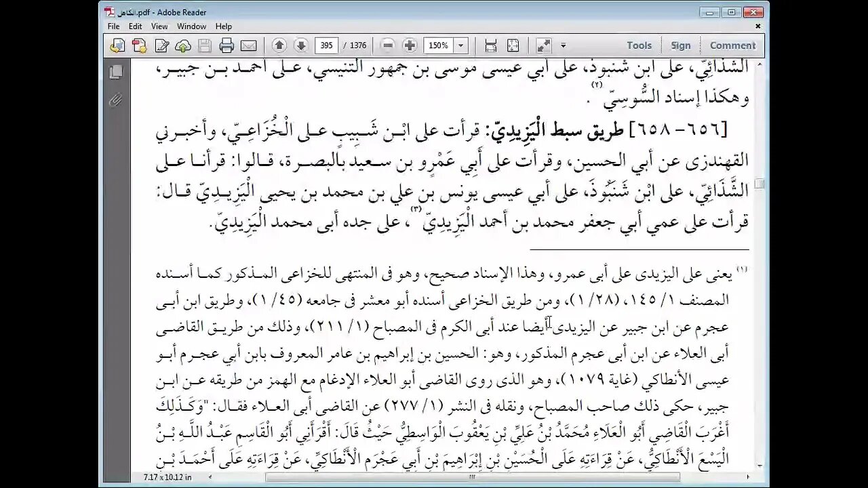The width and height of the screenshot is (868, 488).
Task: Open the Sign pane
Action: coord(681,45)
